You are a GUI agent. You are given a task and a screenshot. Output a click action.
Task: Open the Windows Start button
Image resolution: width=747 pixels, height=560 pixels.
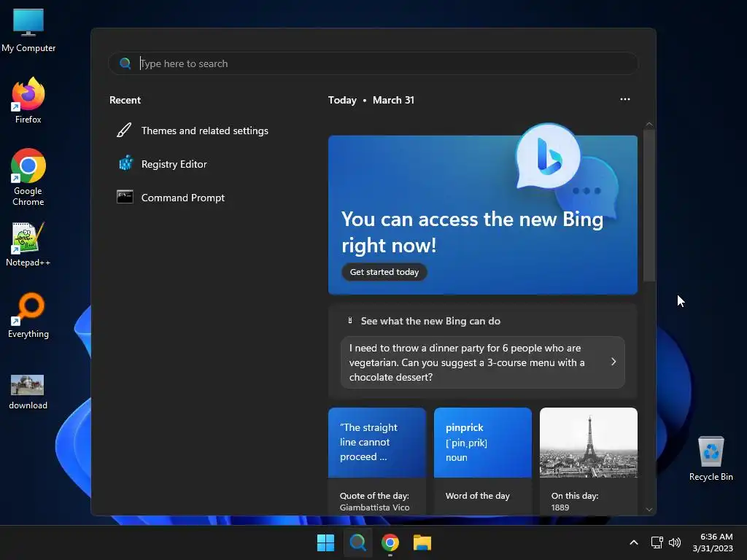tap(326, 542)
